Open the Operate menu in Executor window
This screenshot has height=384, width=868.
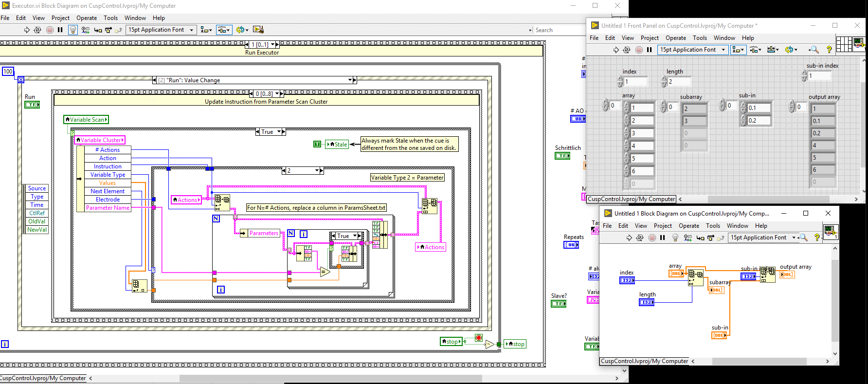87,18
